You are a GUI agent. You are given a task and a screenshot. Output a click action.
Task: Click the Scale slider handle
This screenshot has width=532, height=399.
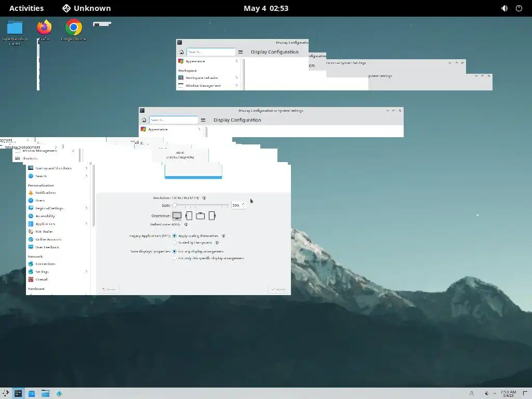point(175,205)
